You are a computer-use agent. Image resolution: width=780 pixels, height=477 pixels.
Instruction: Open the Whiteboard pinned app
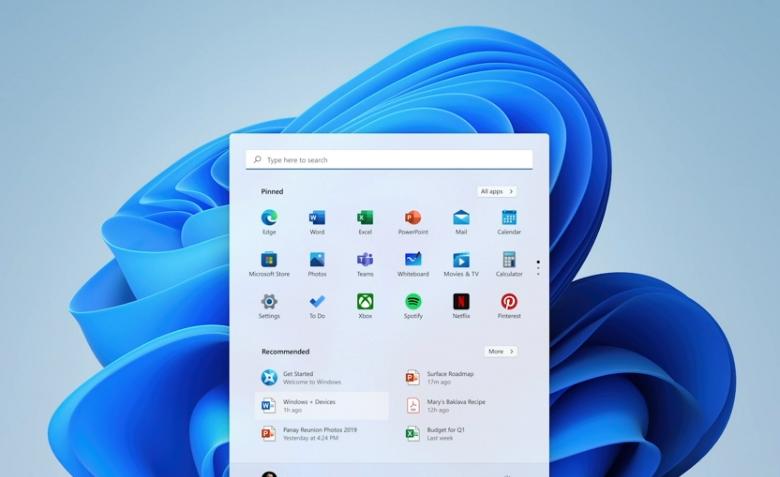point(413,264)
